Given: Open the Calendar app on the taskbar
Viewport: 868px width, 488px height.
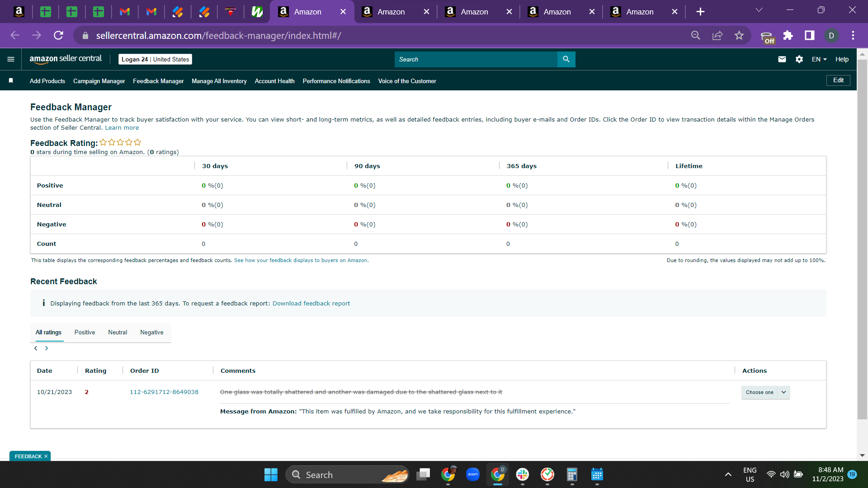Looking at the screenshot, I should [597, 474].
